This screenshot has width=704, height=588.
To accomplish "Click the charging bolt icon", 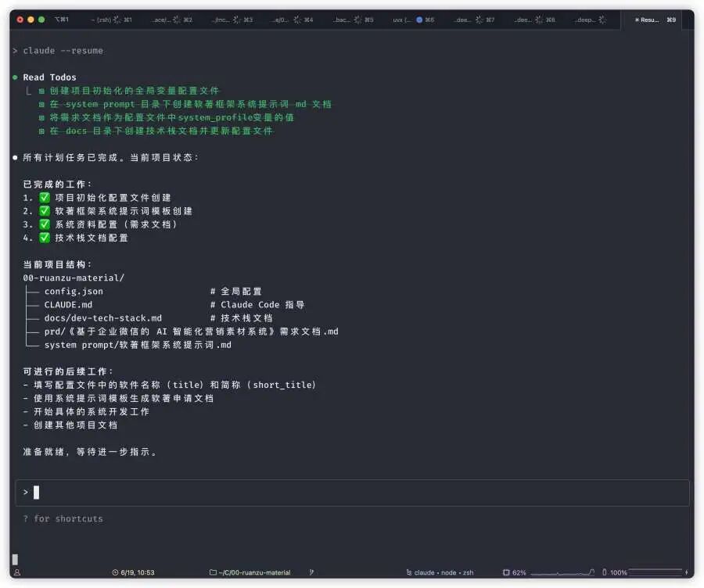I will tap(687, 572).
